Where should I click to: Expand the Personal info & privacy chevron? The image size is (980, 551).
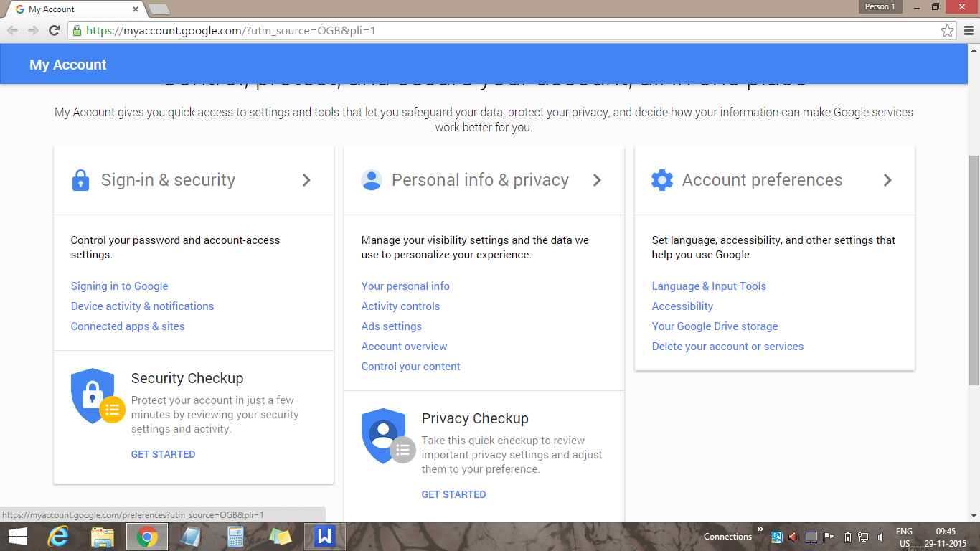pos(597,180)
